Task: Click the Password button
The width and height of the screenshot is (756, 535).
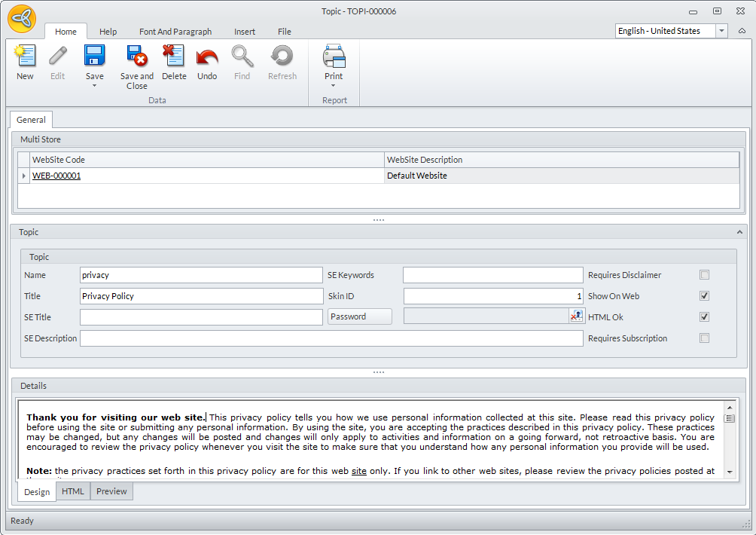Action: pyautogui.click(x=360, y=316)
